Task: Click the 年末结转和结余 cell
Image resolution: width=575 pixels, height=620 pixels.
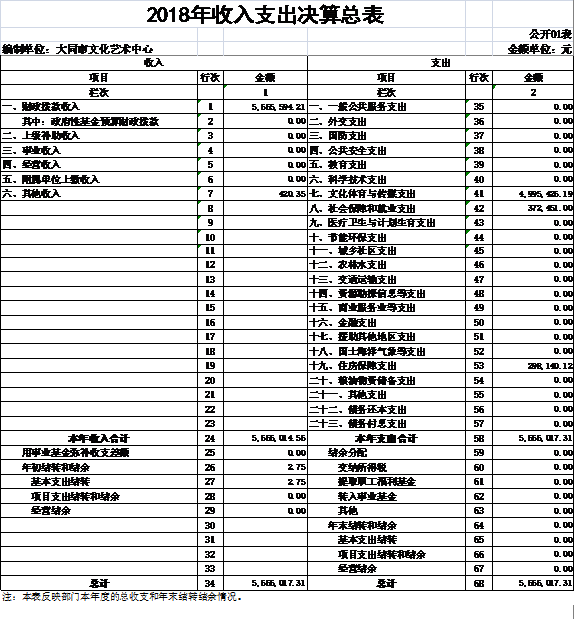Action: point(386,525)
